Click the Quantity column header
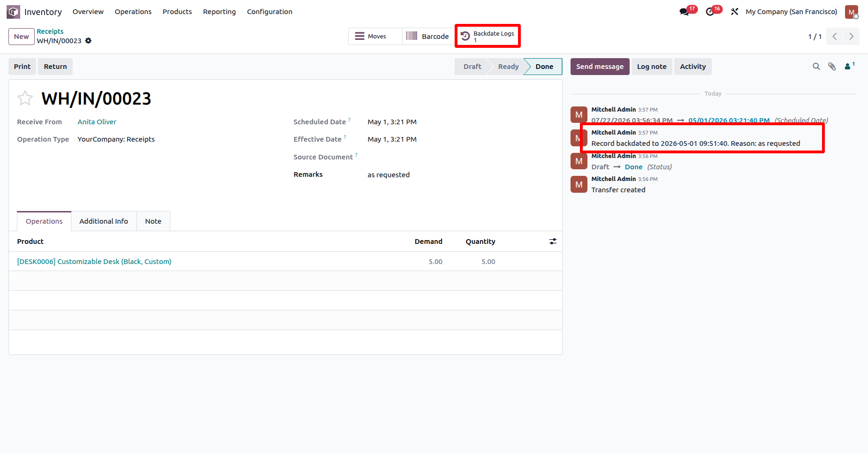The image size is (868, 453). click(x=480, y=242)
